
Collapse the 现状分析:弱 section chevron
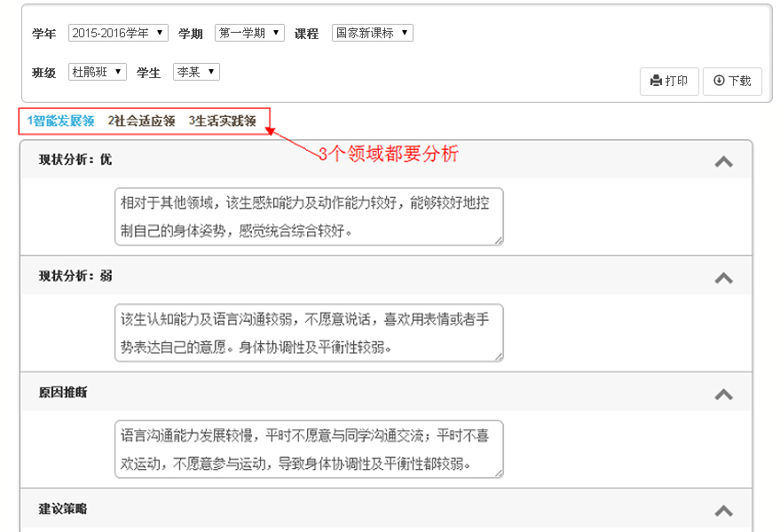724,276
